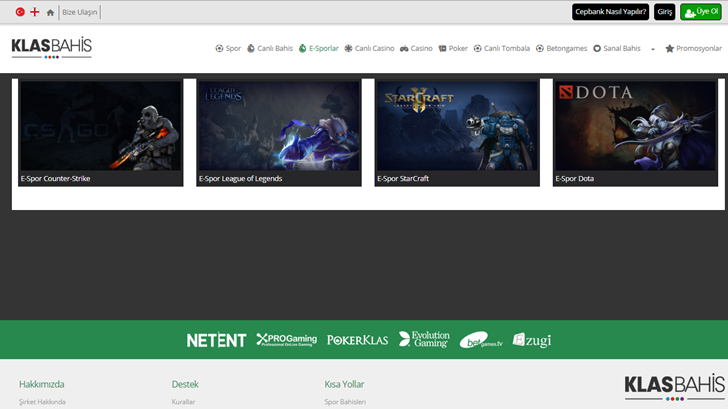This screenshot has height=409, width=728.
Task: Click the Kısa Yollar footer heading
Action: (x=344, y=384)
